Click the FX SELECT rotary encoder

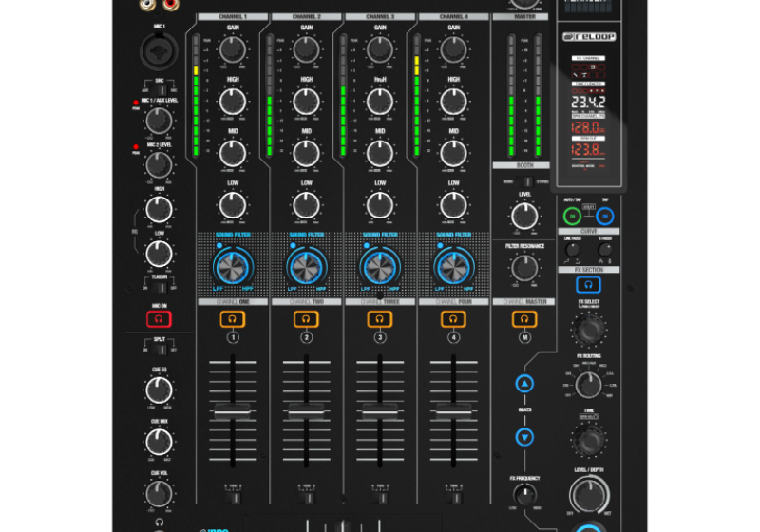coord(589,330)
